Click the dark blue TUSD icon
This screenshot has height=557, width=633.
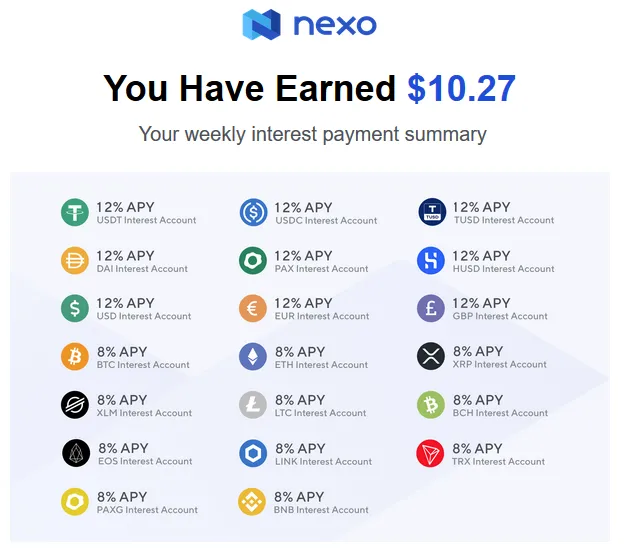tap(432, 212)
